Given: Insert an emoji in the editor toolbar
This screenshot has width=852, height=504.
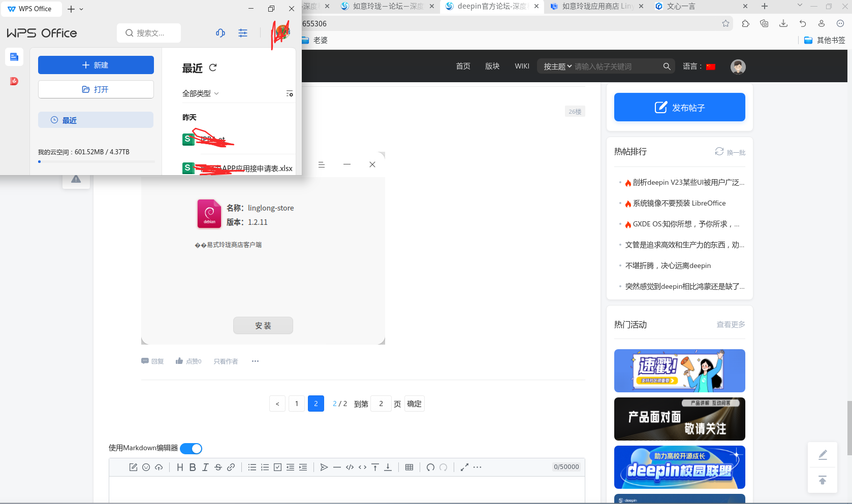Looking at the screenshot, I should (146, 467).
